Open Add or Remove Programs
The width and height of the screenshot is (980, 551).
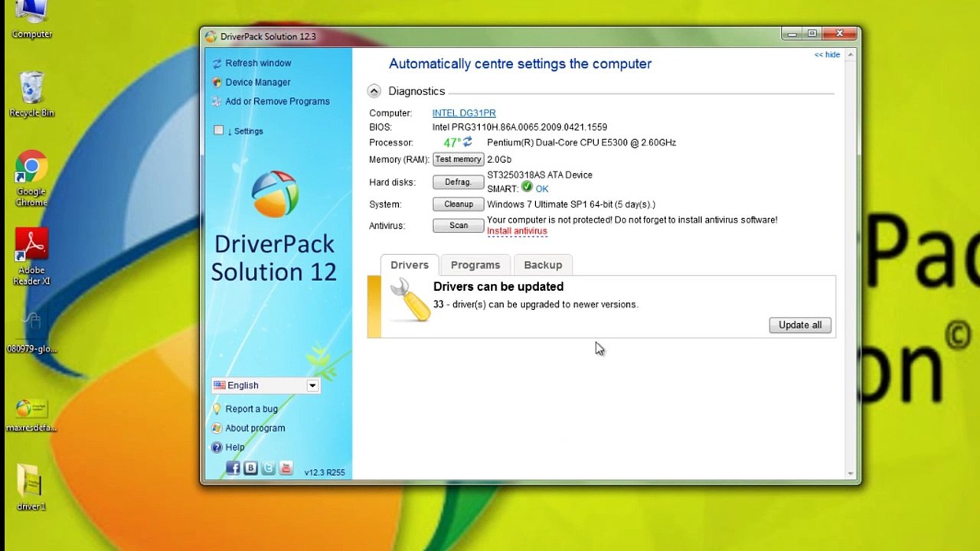(277, 101)
